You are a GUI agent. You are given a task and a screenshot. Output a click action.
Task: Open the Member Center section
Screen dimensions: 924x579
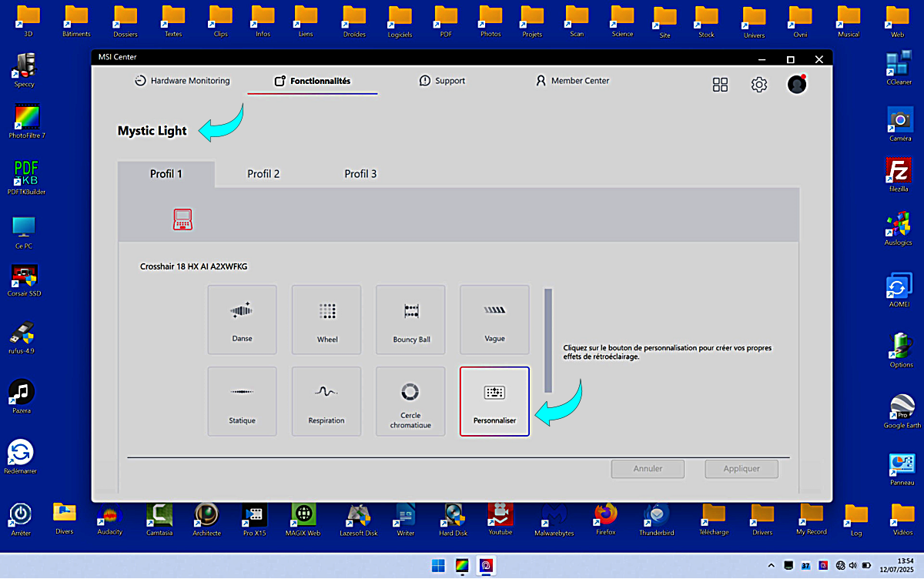572,81
